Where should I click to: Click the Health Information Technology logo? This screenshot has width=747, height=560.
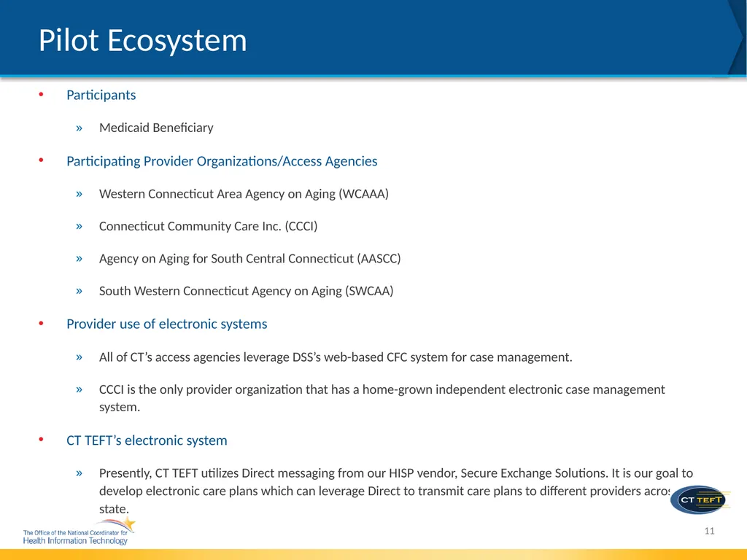pos(79,532)
